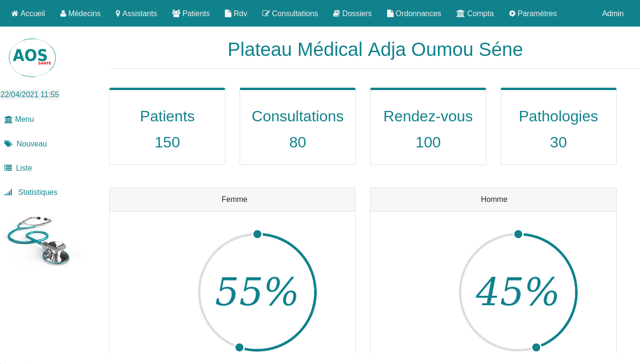Click the book icon beside Dossiers

coord(336,14)
